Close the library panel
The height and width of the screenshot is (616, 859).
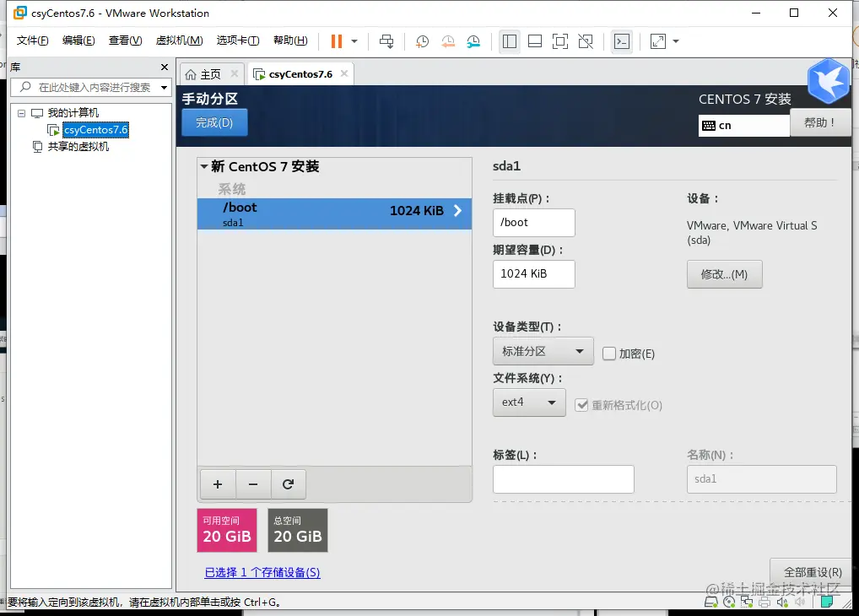pos(165,67)
